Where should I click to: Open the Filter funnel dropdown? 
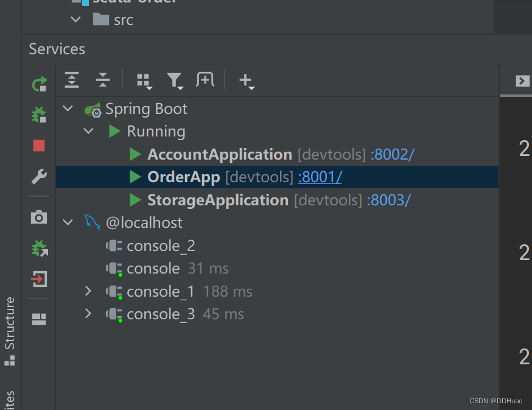click(x=175, y=81)
